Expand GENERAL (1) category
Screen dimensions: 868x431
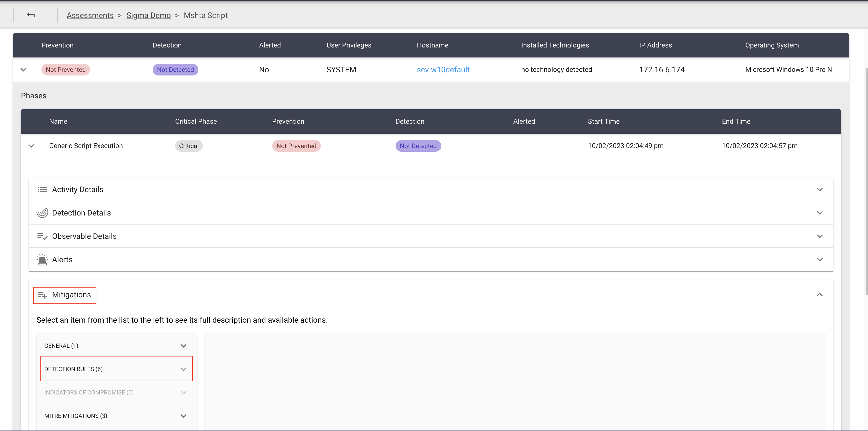tap(183, 346)
